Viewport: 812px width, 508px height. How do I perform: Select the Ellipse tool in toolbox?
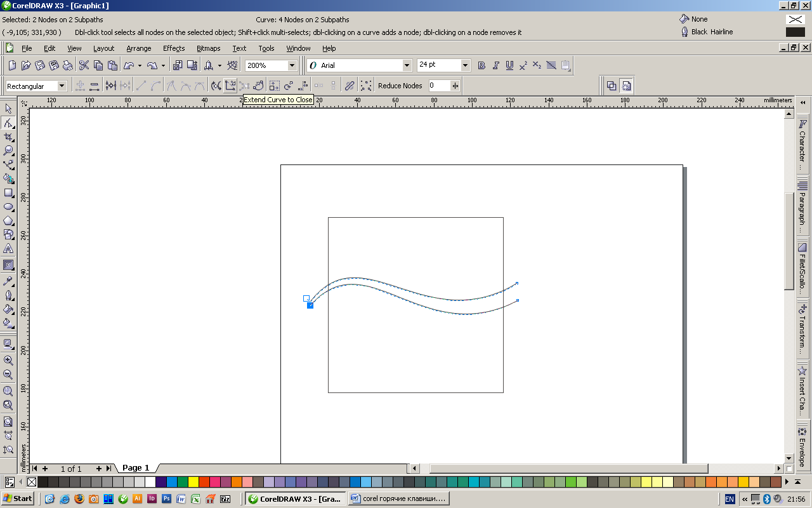(x=8, y=206)
